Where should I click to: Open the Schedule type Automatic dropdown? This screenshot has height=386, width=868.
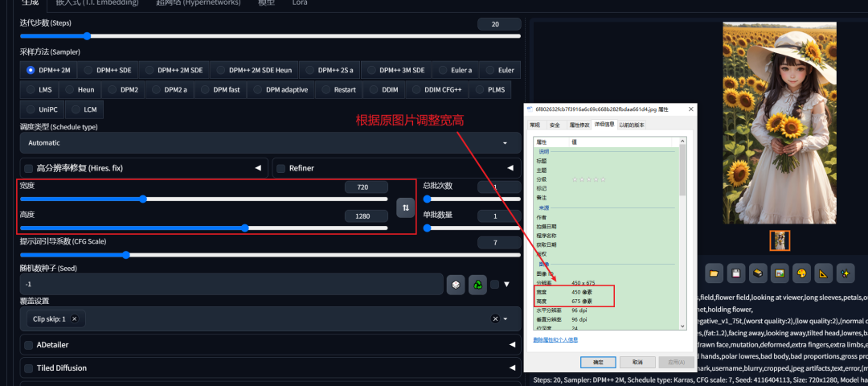click(x=271, y=143)
